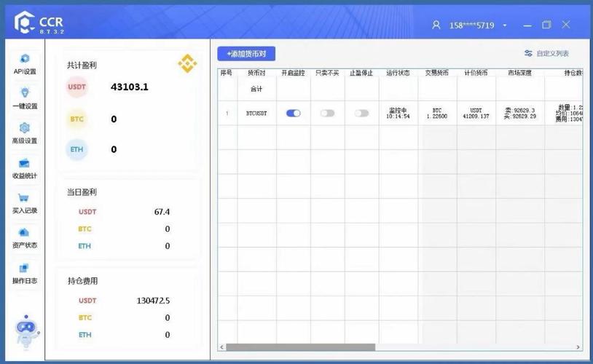The height and width of the screenshot is (364, 593).
Task: Click the 运行状态 column header
Action: (x=398, y=73)
